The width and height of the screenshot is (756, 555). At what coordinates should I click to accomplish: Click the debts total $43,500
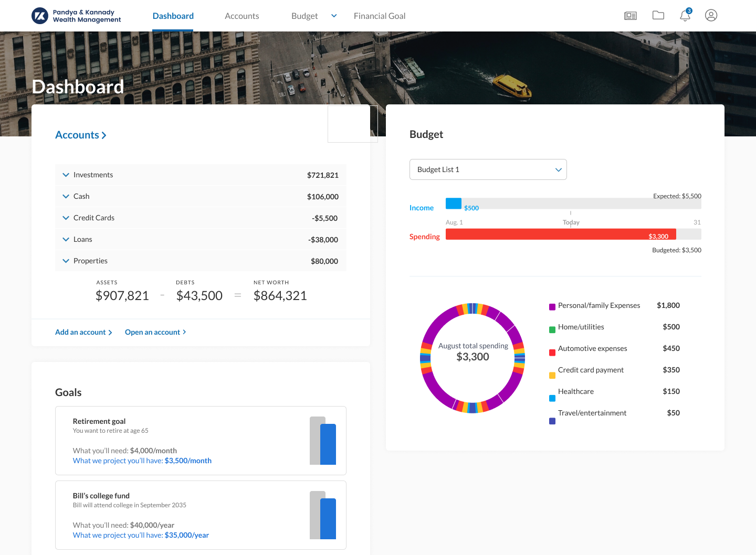pyautogui.click(x=199, y=296)
